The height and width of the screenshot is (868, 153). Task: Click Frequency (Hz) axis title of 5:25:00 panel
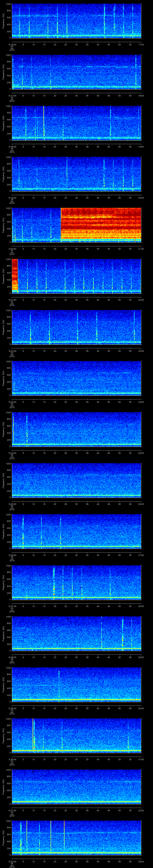pyautogui.click(x=3, y=481)
